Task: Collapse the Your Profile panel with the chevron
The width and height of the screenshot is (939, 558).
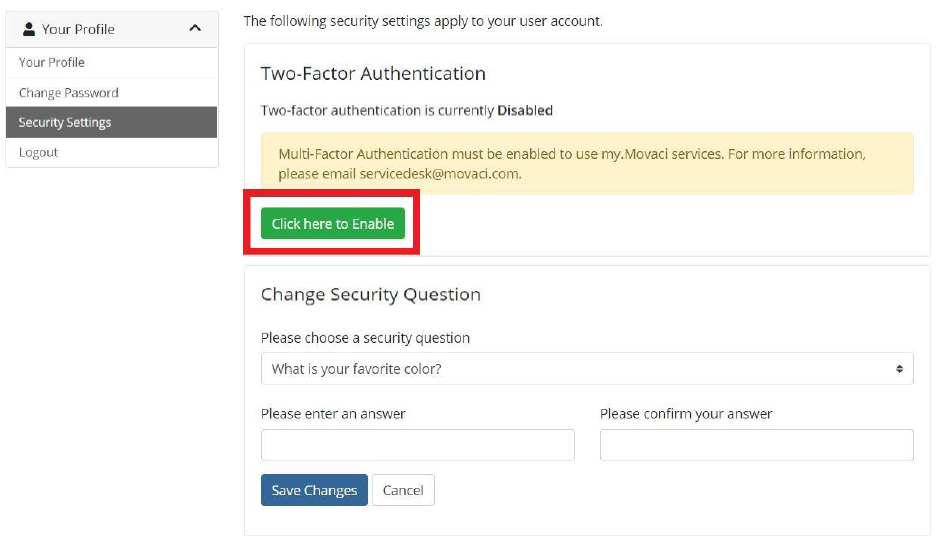Action: (x=195, y=29)
